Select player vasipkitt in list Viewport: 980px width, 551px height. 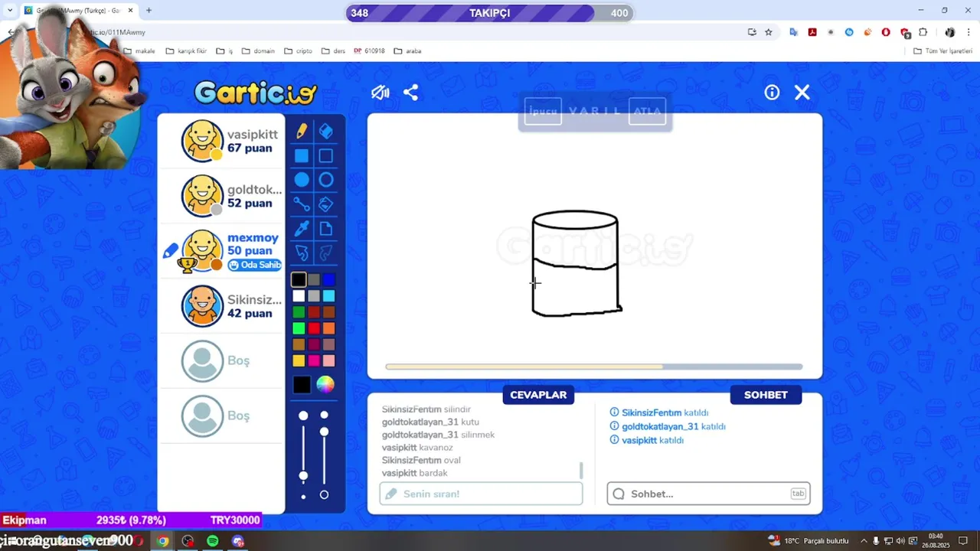(x=221, y=141)
